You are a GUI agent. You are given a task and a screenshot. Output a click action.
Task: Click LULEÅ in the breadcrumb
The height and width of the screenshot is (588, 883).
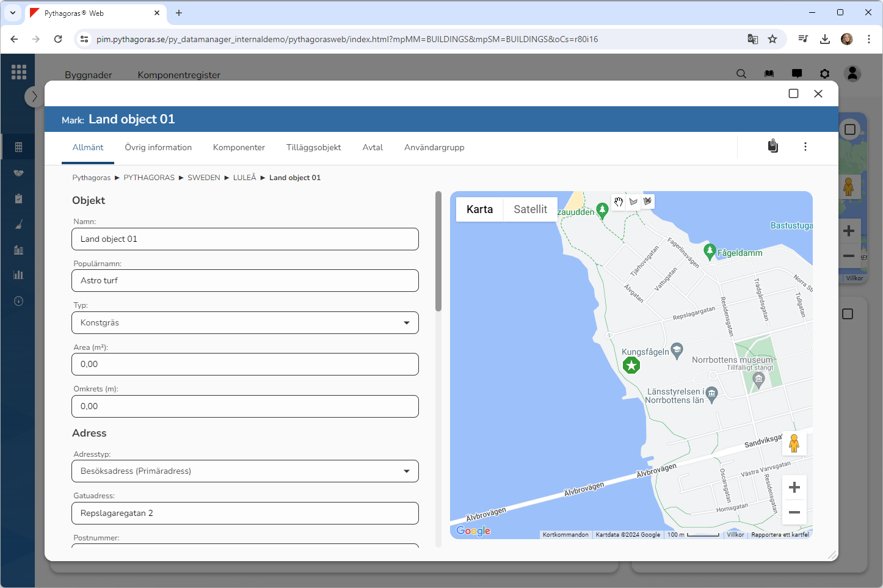pyautogui.click(x=244, y=178)
